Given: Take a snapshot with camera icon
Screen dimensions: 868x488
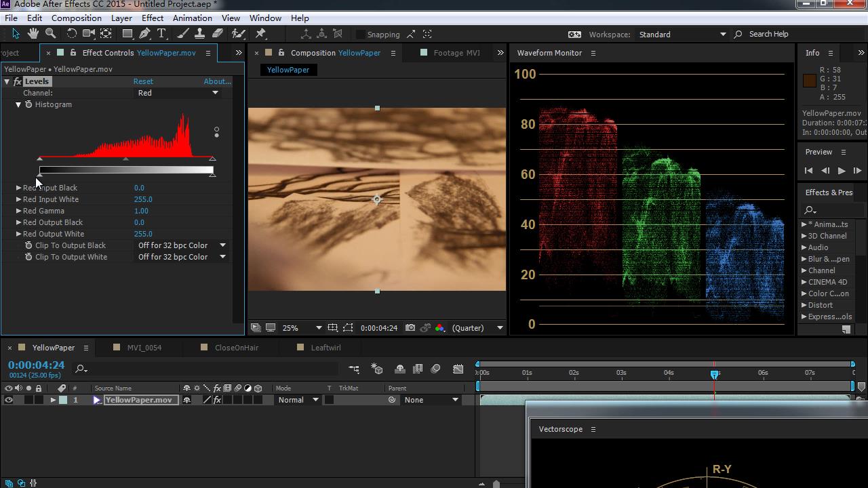Looking at the screenshot, I should [410, 328].
